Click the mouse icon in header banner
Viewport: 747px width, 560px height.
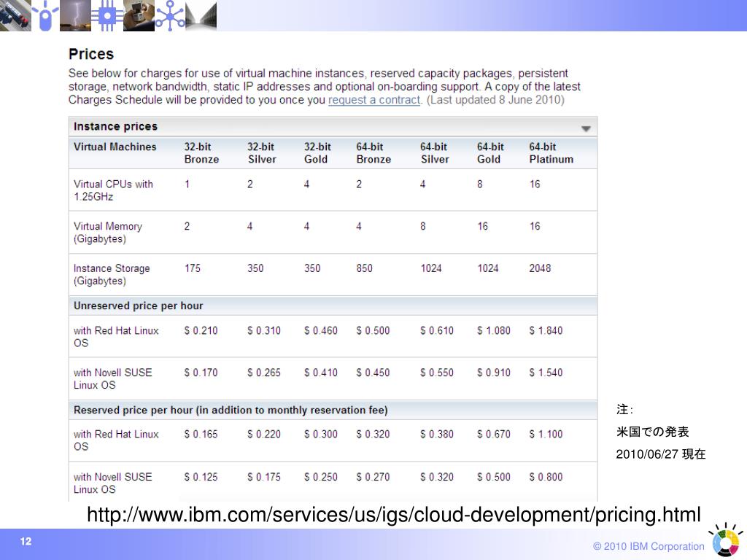(45, 15)
